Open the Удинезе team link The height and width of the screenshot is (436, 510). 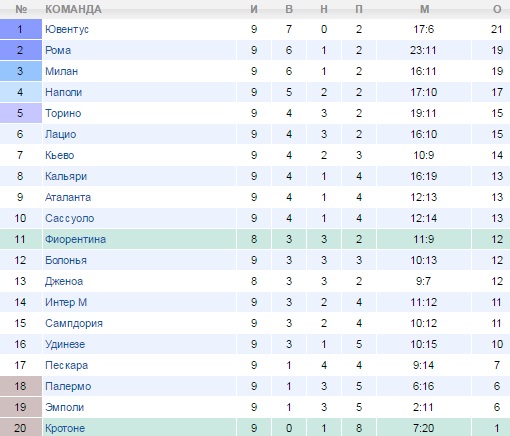[65, 344]
